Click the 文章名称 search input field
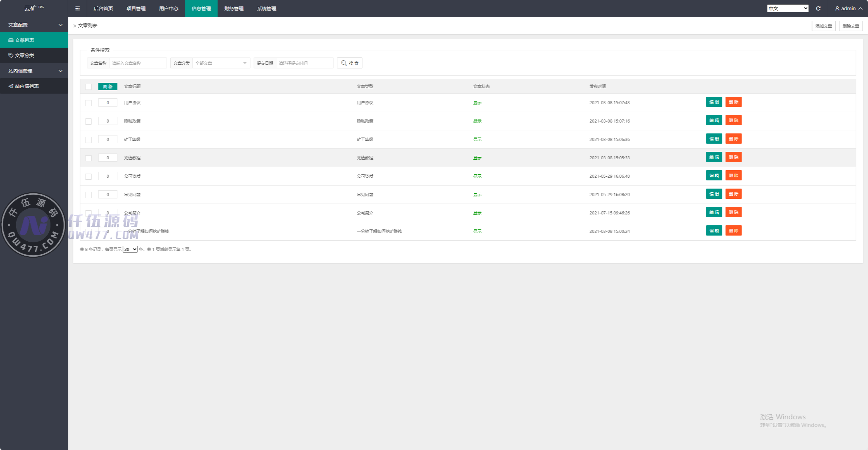Viewport: 868px width, 450px height. point(137,63)
